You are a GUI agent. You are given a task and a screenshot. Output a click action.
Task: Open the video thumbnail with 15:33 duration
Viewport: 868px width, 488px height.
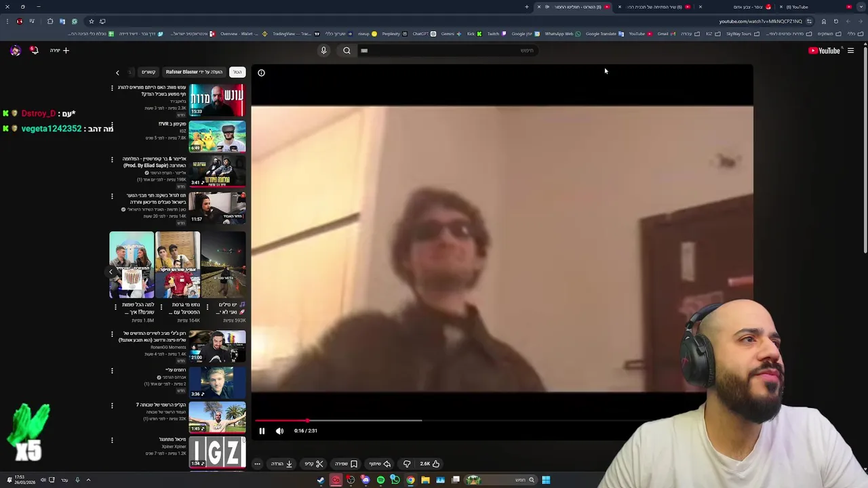click(x=217, y=100)
